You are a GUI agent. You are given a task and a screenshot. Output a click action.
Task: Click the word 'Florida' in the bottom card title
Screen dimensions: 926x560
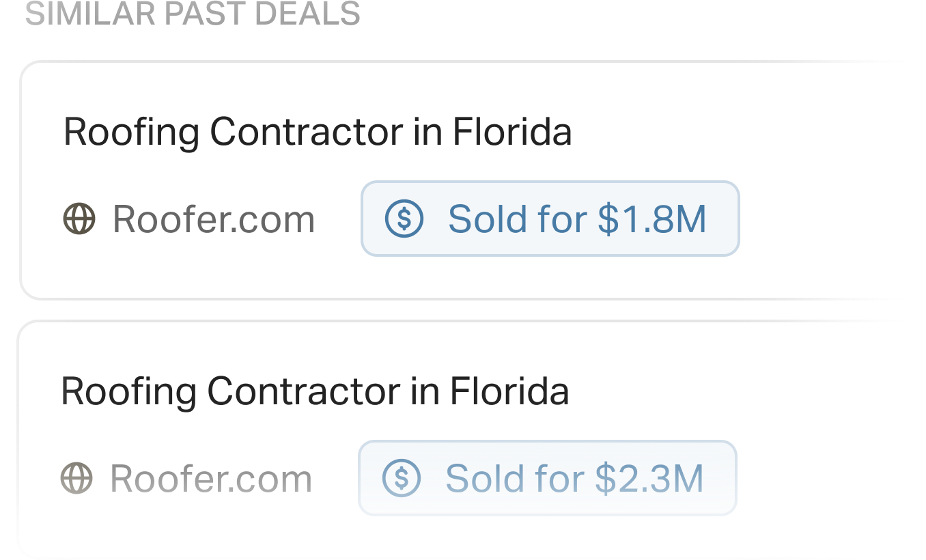click(509, 391)
